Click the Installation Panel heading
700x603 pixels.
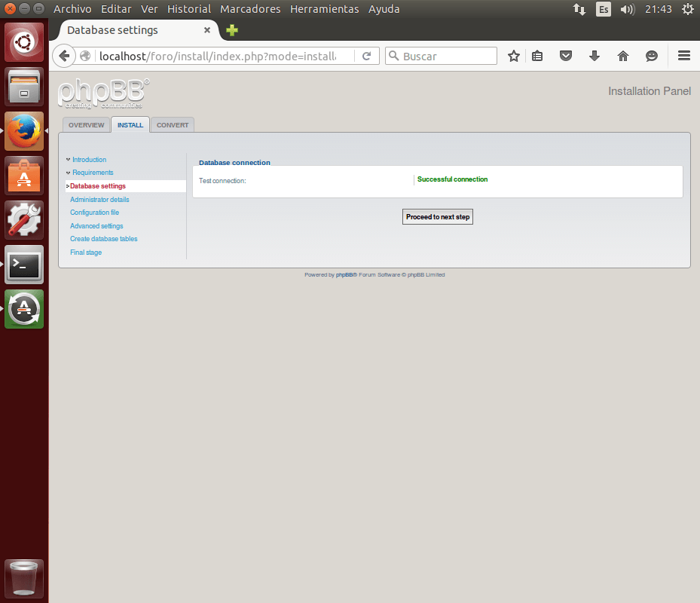click(649, 91)
